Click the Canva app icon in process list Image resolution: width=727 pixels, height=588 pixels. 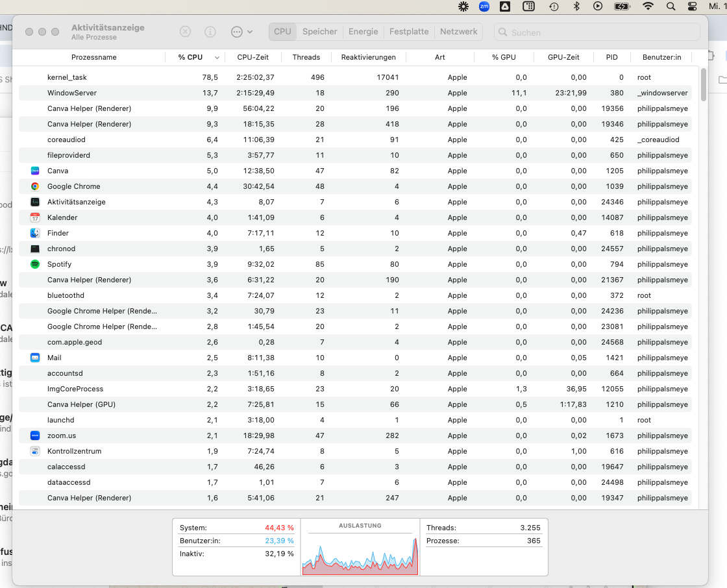click(35, 171)
